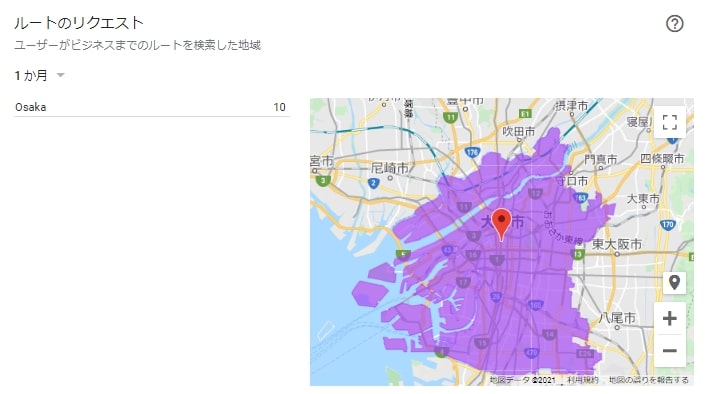Viewport: 706px width, 394px height.
Task: Click the 八尾市 label on map
Action: 617,318
